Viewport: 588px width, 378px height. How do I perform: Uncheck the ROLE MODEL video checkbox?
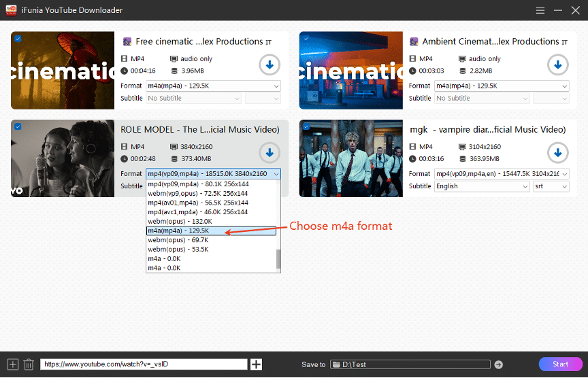point(18,126)
